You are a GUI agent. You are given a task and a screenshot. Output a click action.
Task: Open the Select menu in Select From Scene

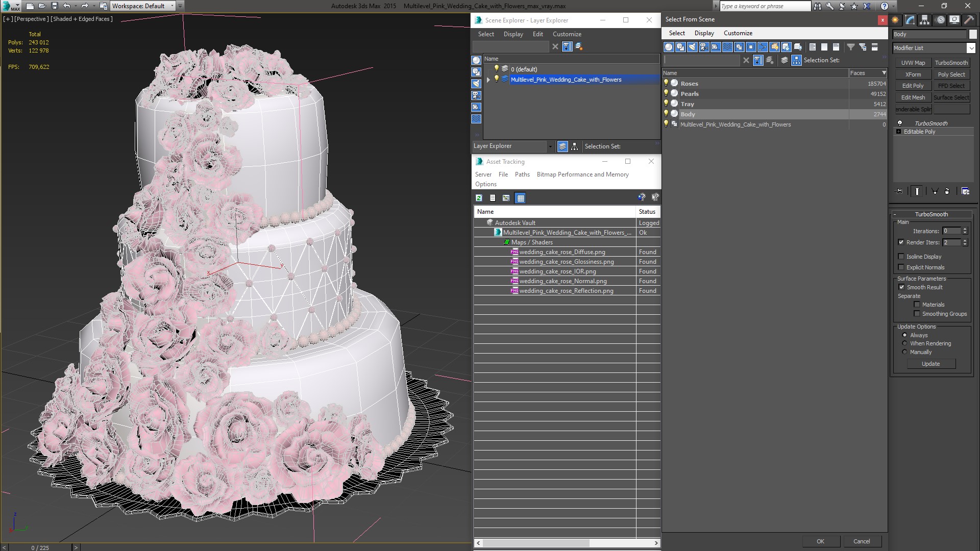click(677, 33)
